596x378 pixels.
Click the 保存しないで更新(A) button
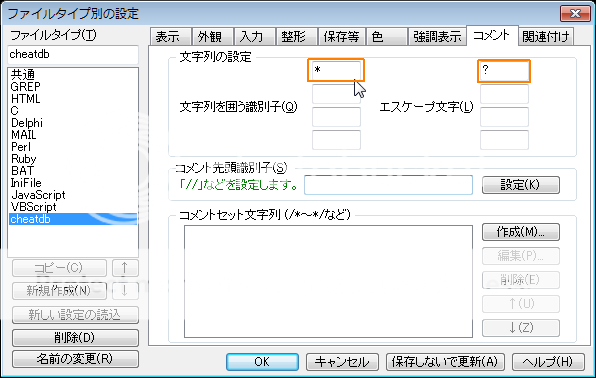click(445, 362)
